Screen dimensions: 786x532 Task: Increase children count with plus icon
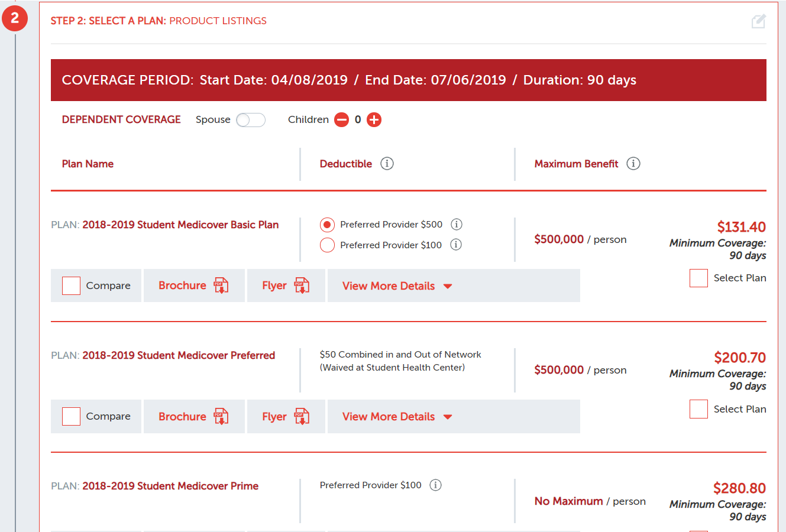click(374, 120)
